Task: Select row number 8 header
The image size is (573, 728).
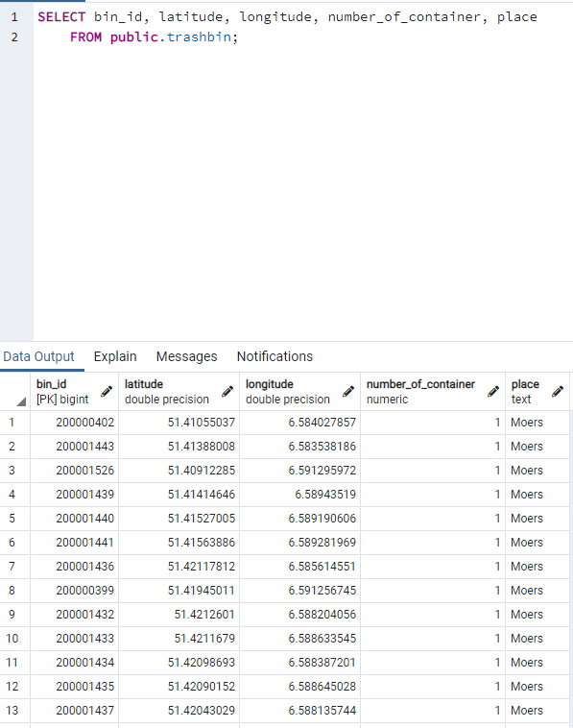Action: pos(14,591)
